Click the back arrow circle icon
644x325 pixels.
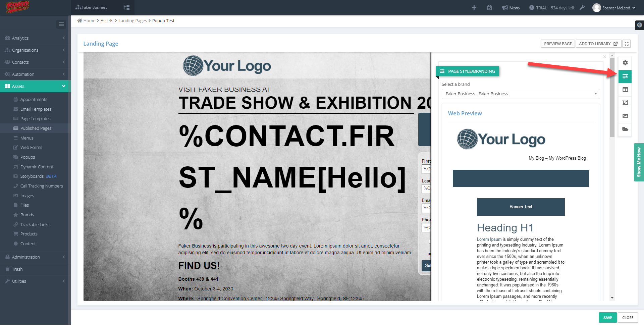[639, 25]
